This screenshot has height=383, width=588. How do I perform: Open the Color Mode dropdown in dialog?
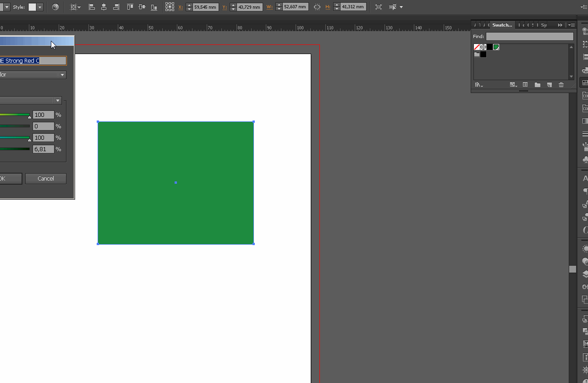click(x=58, y=101)
